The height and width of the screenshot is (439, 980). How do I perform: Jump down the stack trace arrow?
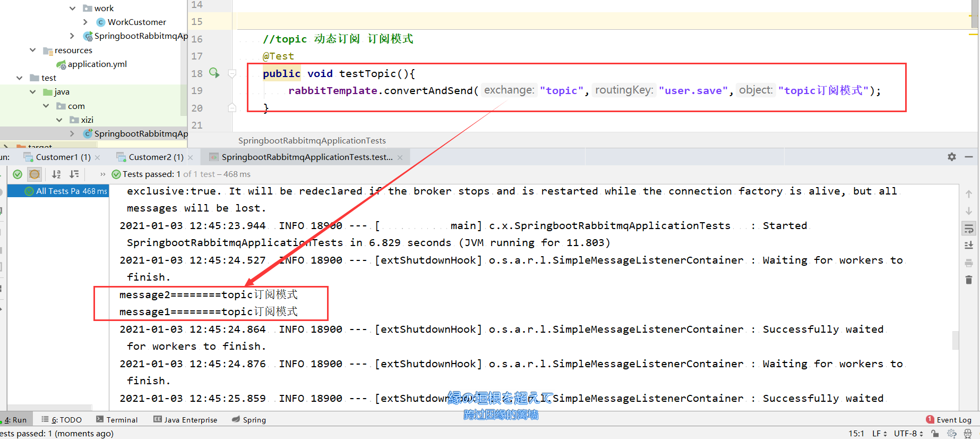[969, 211]
